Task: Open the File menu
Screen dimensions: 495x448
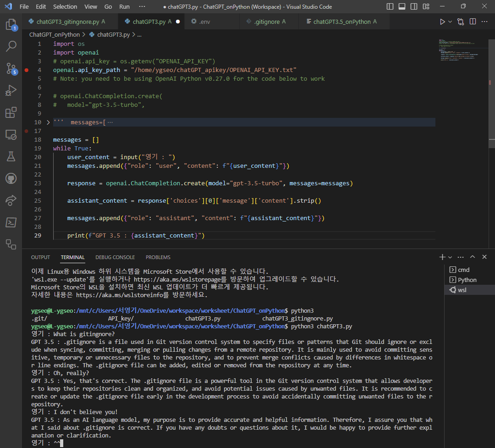Action: (x=24, y=6)
